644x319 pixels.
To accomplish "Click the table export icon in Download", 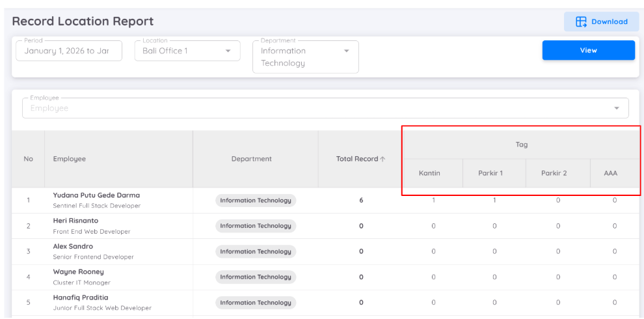I will (581, 21).
